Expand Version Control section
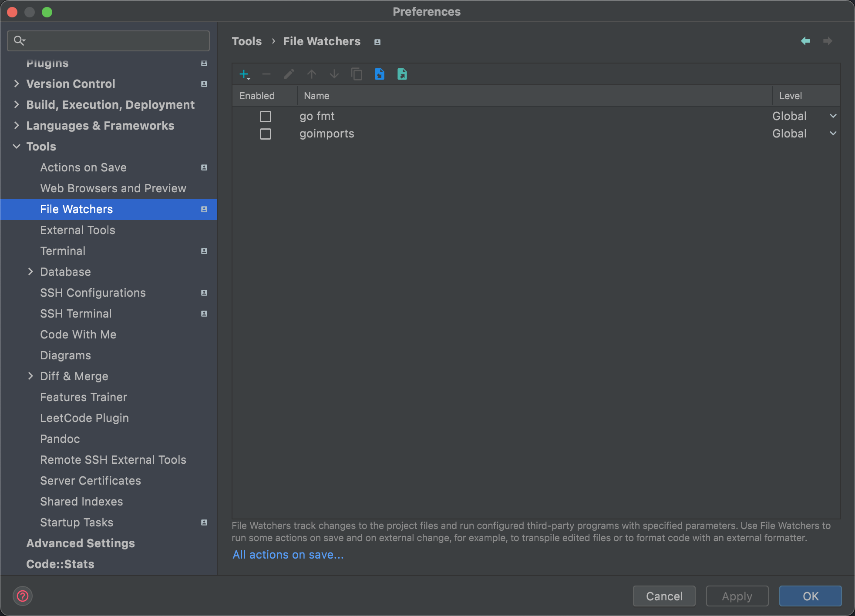 pyautogui.click(x=17, y=84)
